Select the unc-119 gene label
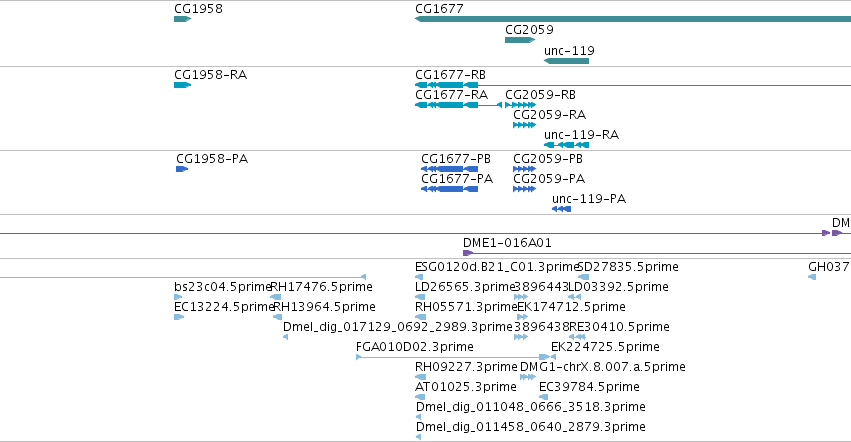Viewport: 851px width, 442px height. click(569, 51)
